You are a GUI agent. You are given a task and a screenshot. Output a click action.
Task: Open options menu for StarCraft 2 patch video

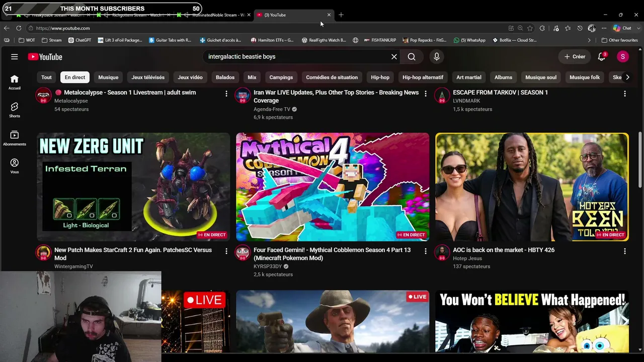pyautogui.click(x=226, y=251)
